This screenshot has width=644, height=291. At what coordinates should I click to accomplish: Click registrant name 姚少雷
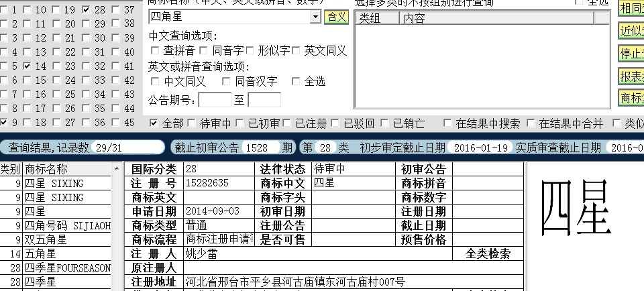click(201, 253)
